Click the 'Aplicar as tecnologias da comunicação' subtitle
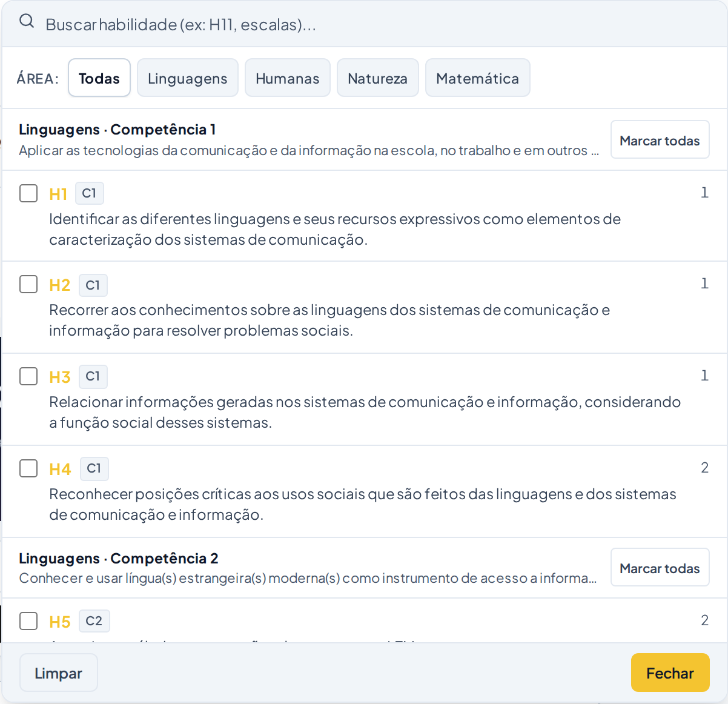This screenshot has width=728, height=704. [309, 150]
